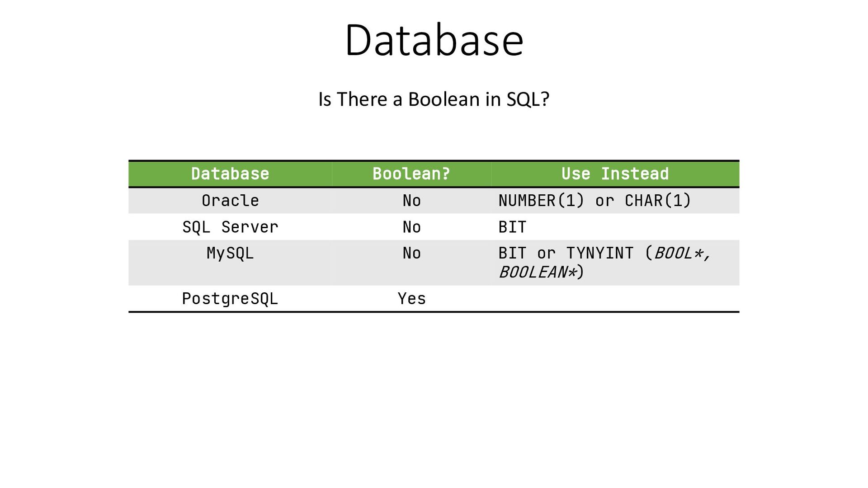Click the "NUMBER(1)" text in Oracle row
This screenshot has width=868, height=488.
[541, 200]
